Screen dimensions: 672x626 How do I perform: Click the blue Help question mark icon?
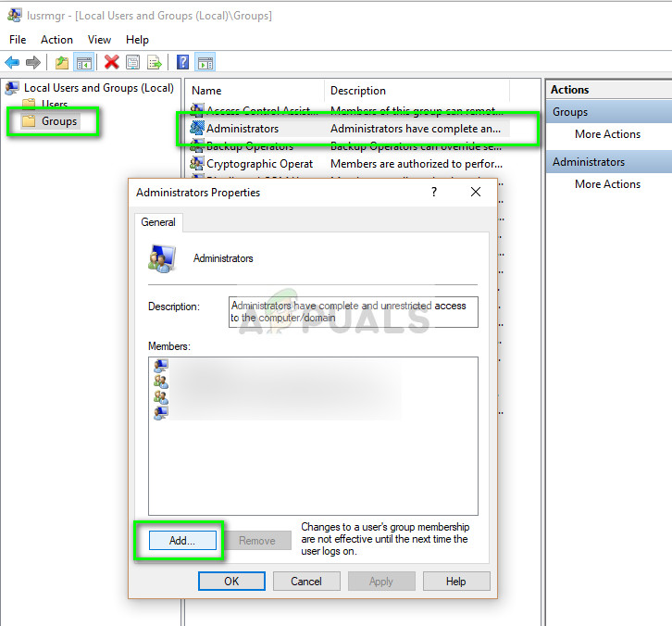182,62
